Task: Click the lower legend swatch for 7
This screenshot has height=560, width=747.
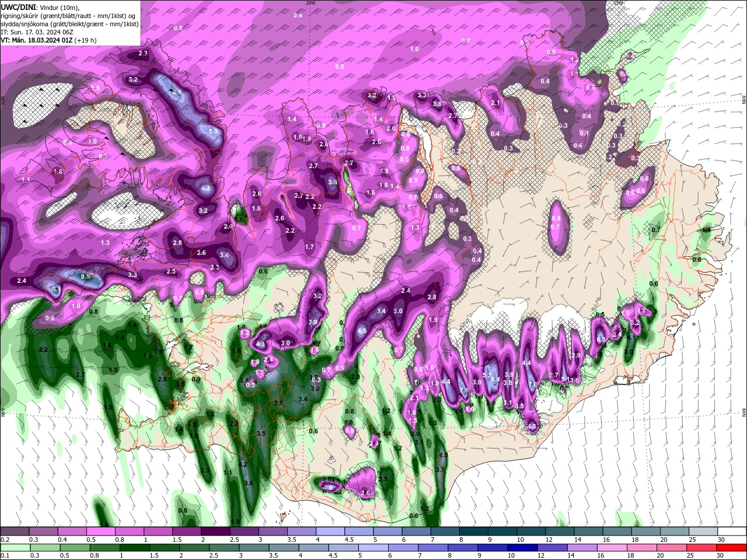Action: point(434,548)
